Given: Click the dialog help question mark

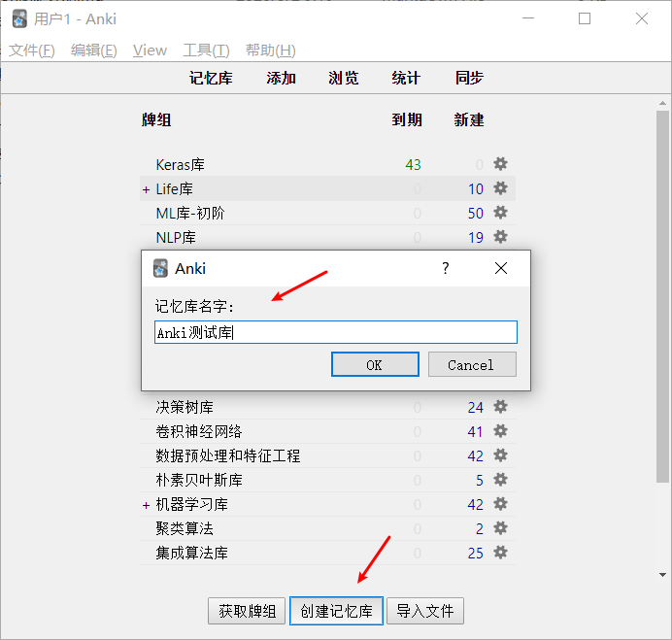Looking at the screenshot, I should [446, 268].
